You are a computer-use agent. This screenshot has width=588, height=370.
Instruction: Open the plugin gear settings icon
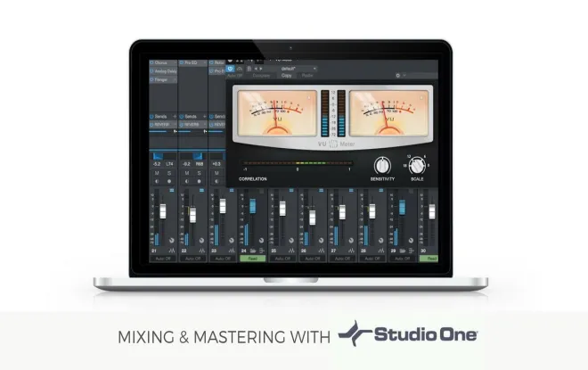[398, 76]
